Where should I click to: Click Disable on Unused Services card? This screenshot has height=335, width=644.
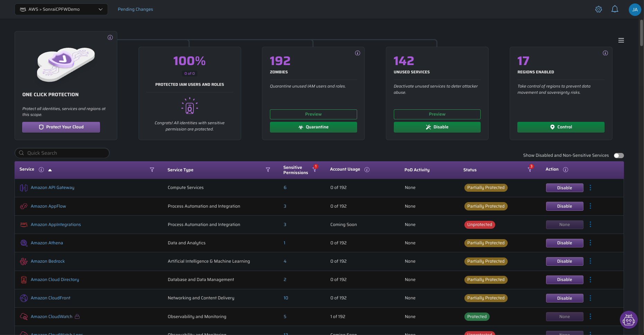pyautogui.click(x=437, y=127)
